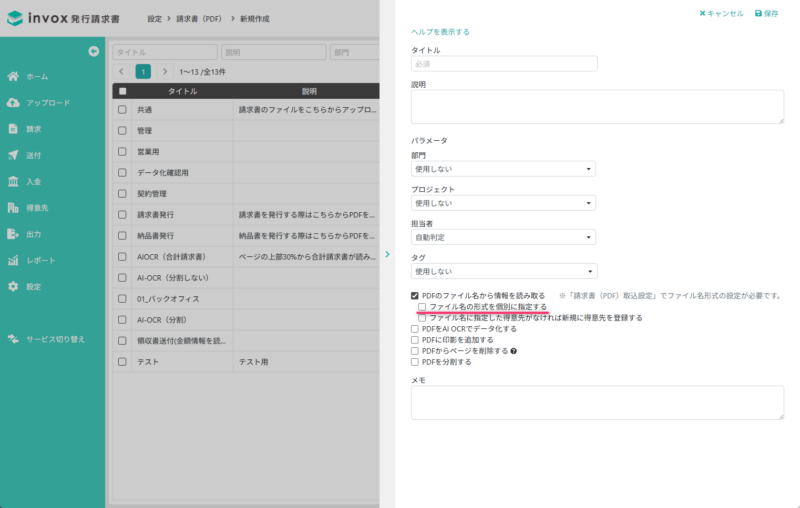Click the 説明 filter field above list

[273, 52]
